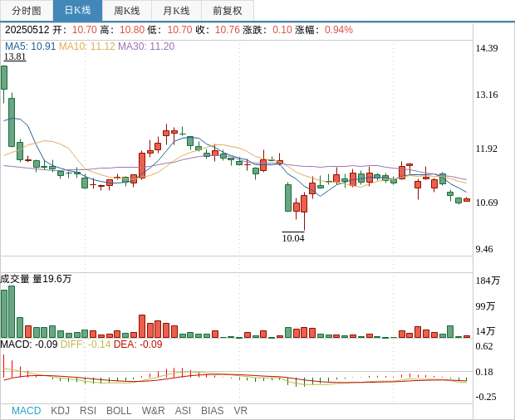Click the 14万 volume axis label
This screenshot has width=515, height=420.
(x=485, y=331)
